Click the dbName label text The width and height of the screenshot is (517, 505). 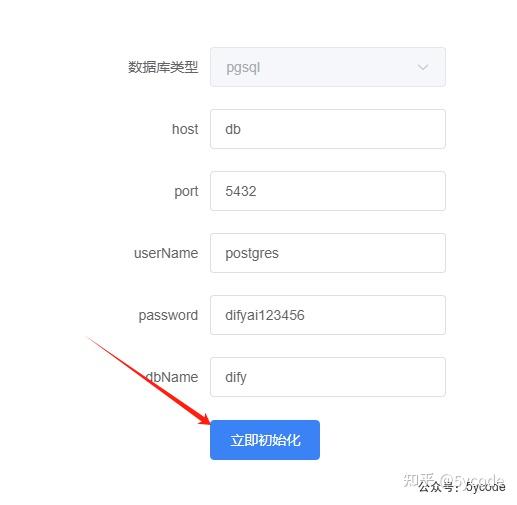pos(172,377)
